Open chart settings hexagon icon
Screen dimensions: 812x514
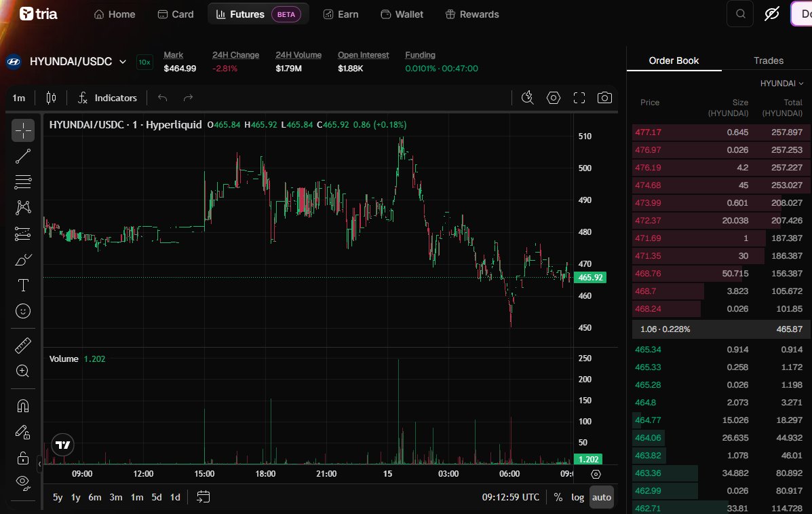click(x=553, y=98)
